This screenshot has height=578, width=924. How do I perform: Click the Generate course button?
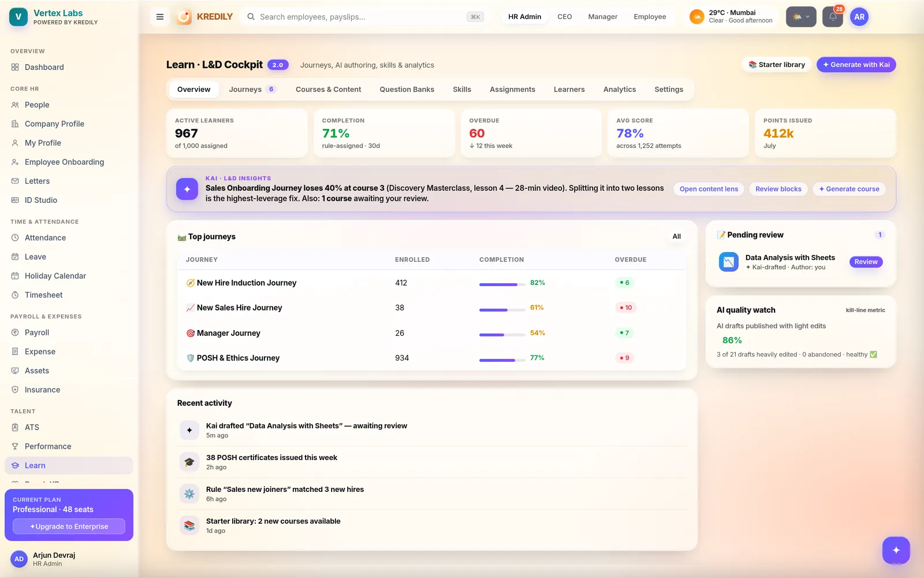tap(849, 189)
